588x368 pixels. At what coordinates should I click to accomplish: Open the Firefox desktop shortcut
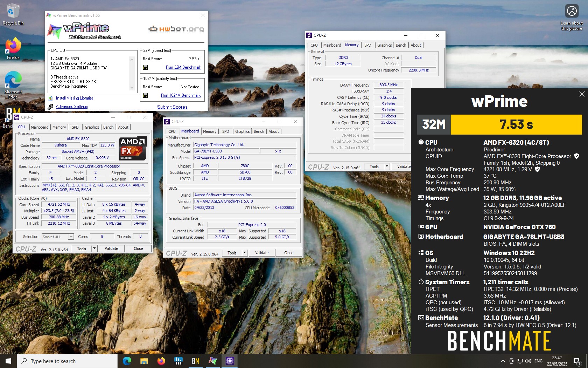click(x=13, y=48)
